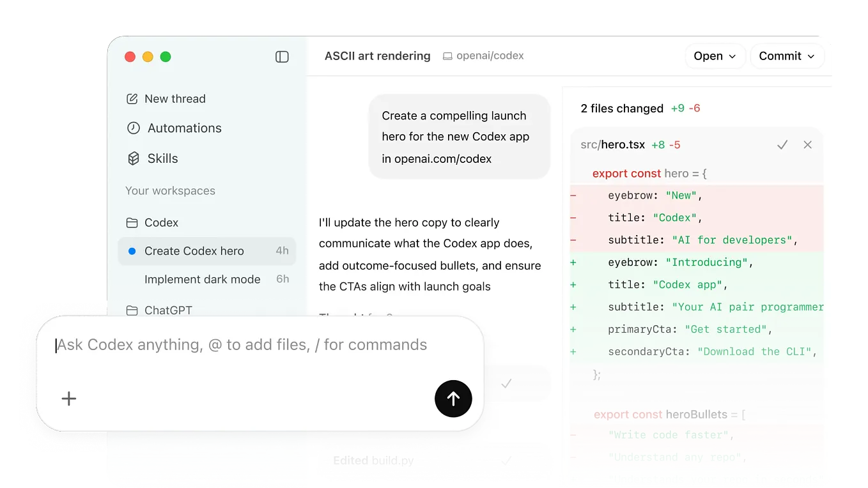
Task: Click the Codex workspace folder icon
Action: [x=132, y=222]
